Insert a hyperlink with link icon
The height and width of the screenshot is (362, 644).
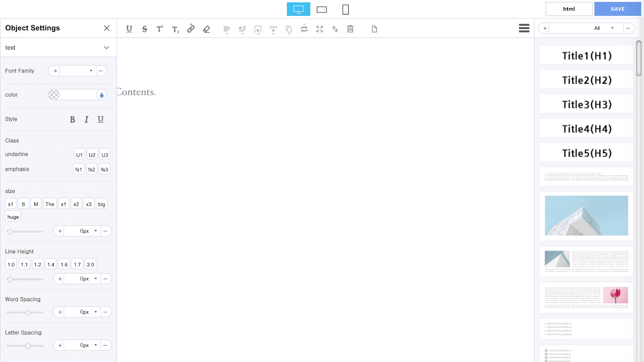coord(191,29)
